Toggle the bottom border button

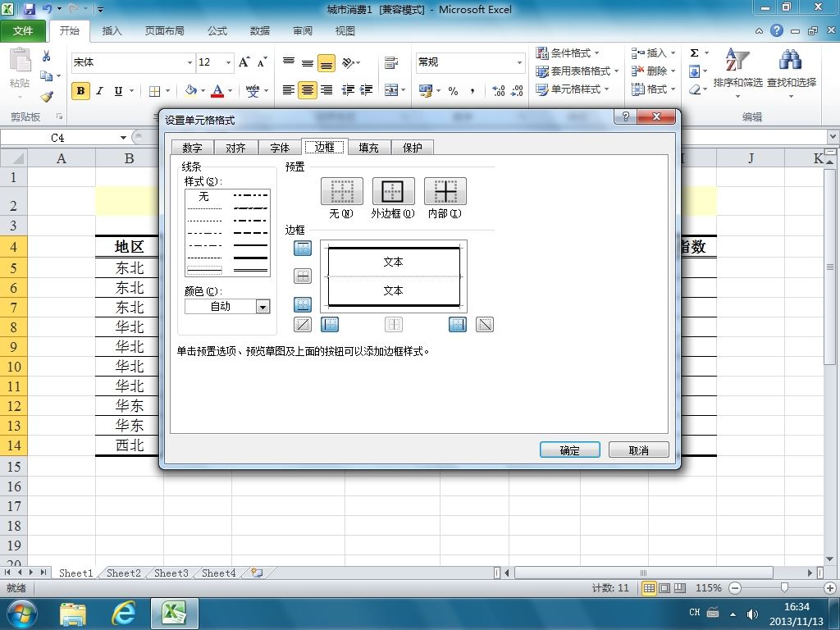pyautogui.click(x=303, y=304)
